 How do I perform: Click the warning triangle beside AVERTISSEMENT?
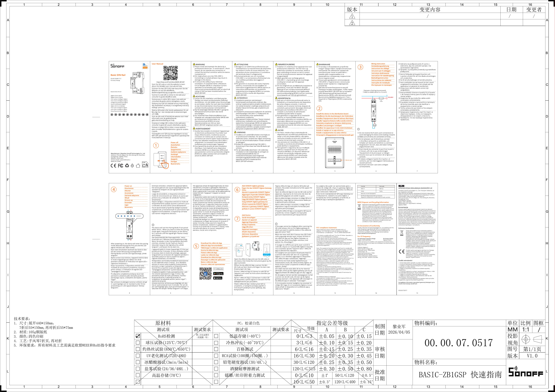click(194, 129)
